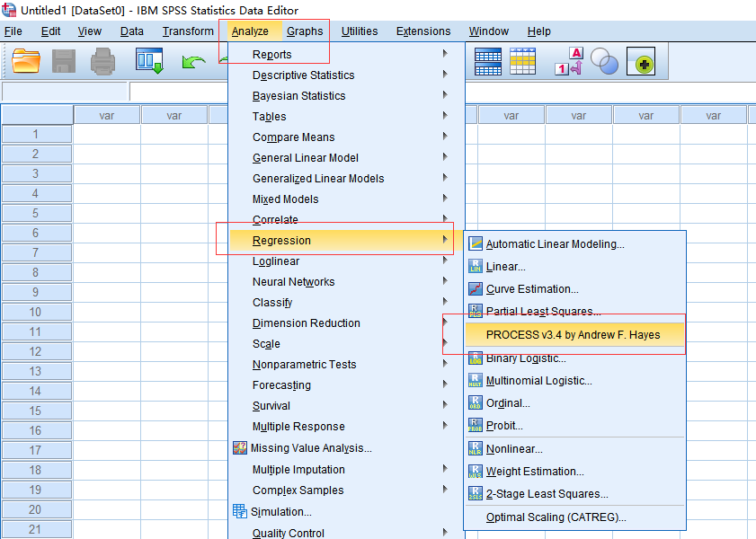Expand the Compare Means submenu

pos(293,137)
